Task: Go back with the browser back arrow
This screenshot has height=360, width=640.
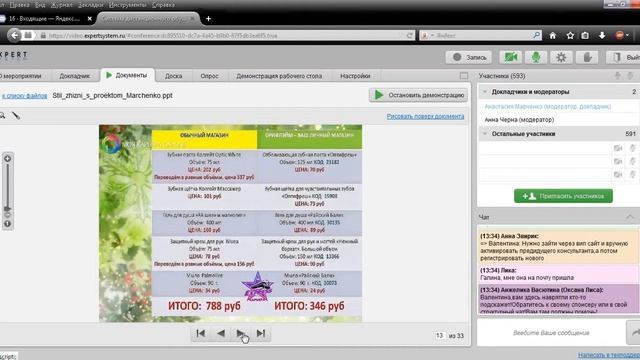Action: tap(15, 36)
